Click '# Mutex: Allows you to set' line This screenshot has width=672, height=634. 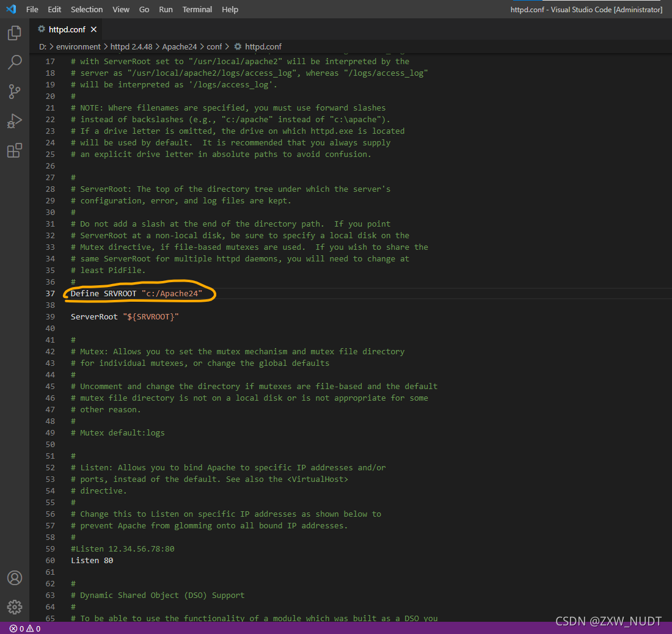(x=238, y=351)
